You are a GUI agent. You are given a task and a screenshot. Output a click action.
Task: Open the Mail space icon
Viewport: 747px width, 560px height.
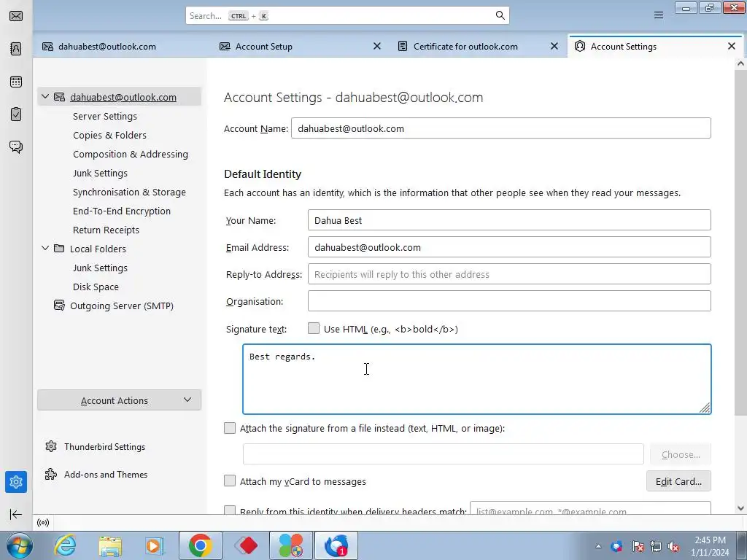[x=16, y=16]
